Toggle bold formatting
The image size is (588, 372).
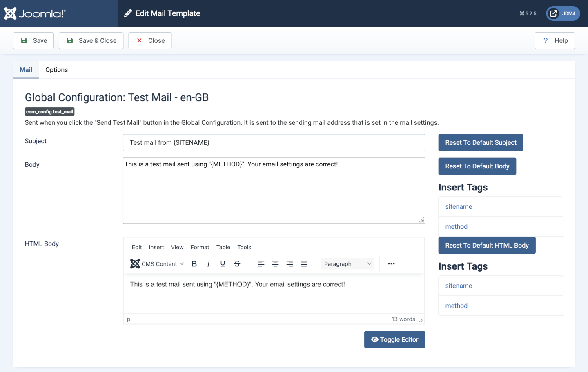194,264
